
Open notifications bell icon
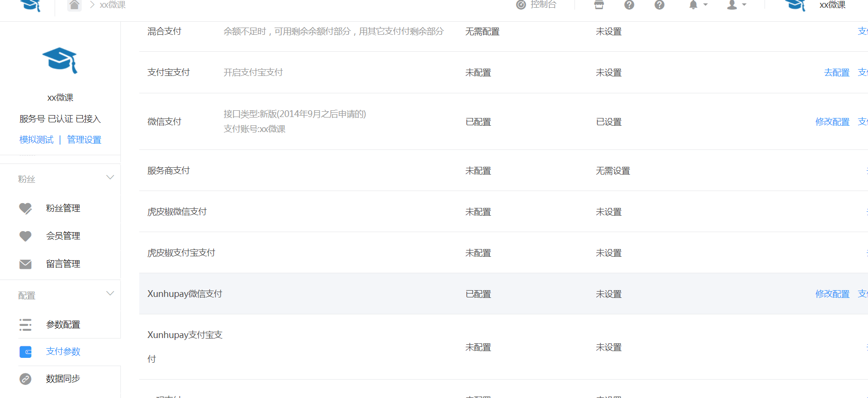[x=693, y=5]
